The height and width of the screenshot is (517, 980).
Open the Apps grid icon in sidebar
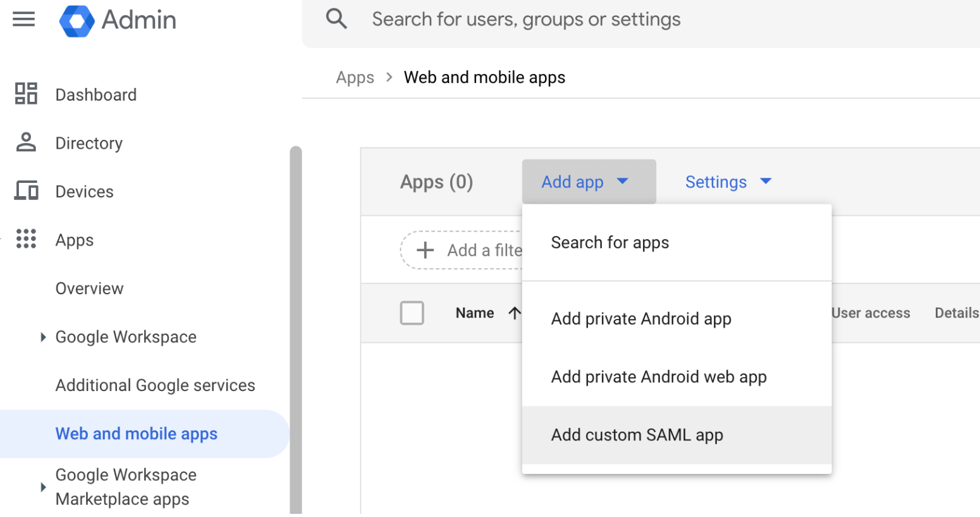click(x=25, y=239)
